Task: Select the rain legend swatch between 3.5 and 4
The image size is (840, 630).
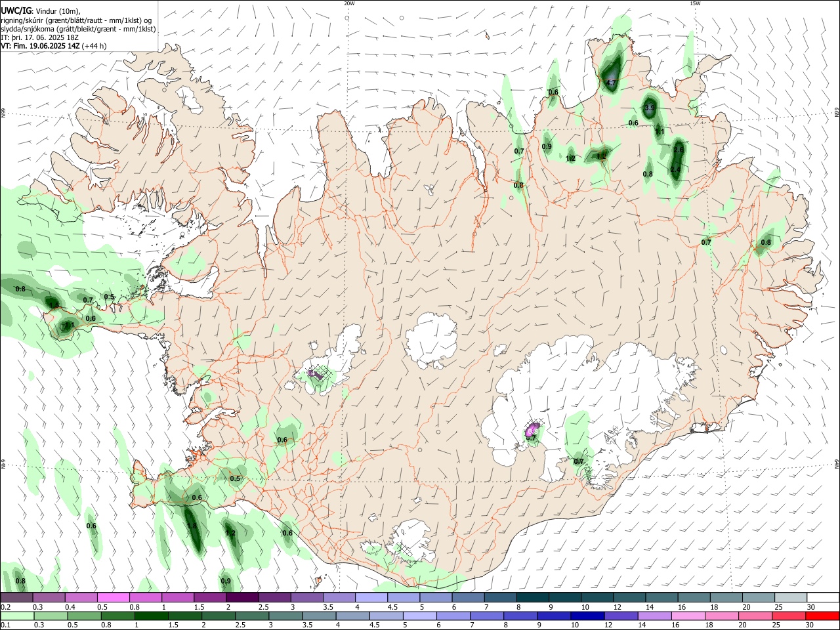Action: 319,616
